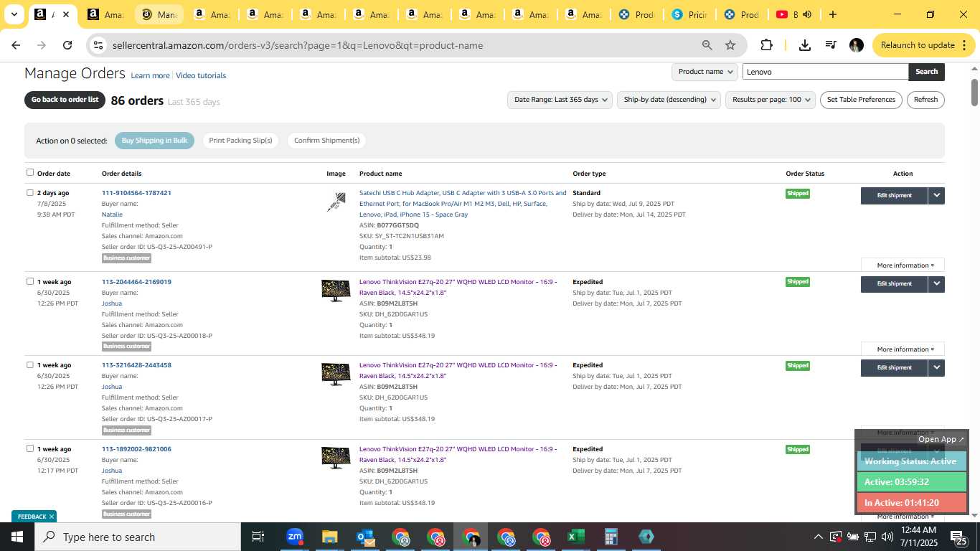Open Outlook from taskbar

point(366,537)
